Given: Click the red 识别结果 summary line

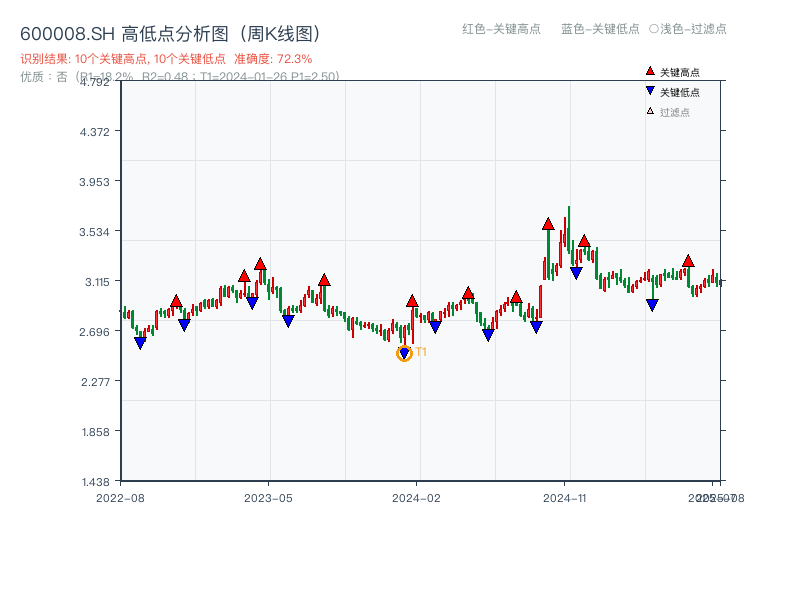Looking at the screenshot, I should tap(166, 59).
